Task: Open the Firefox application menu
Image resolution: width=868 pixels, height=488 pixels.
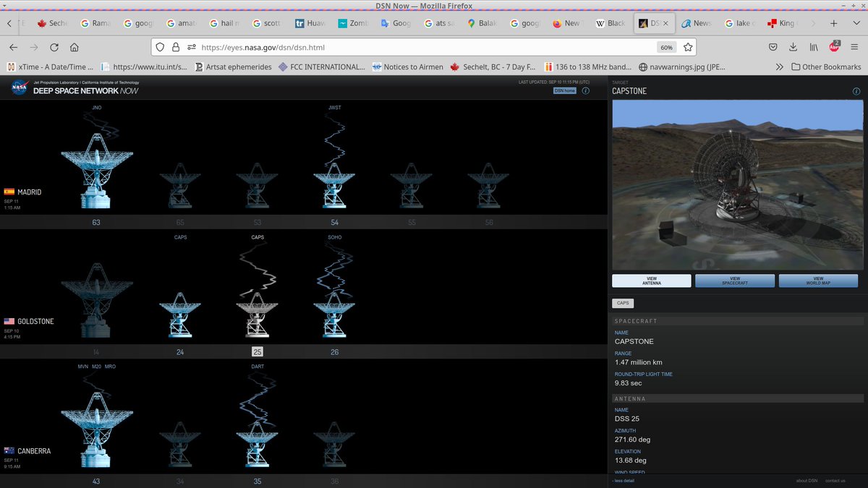Action: [856, 47]
